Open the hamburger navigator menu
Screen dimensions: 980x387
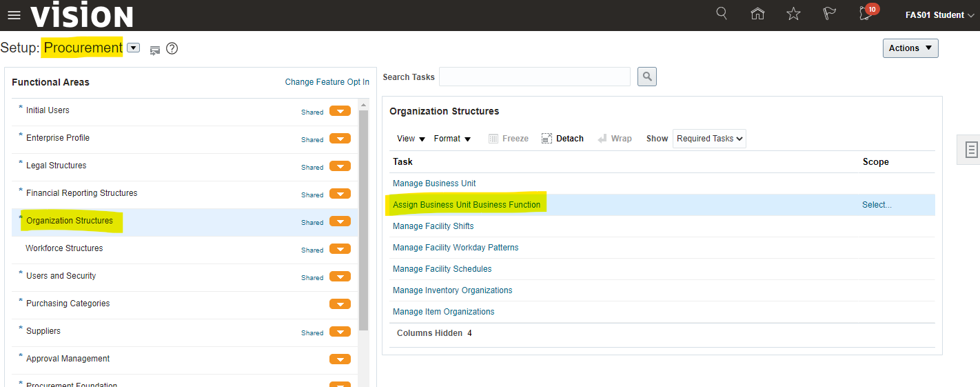(14, 15)
